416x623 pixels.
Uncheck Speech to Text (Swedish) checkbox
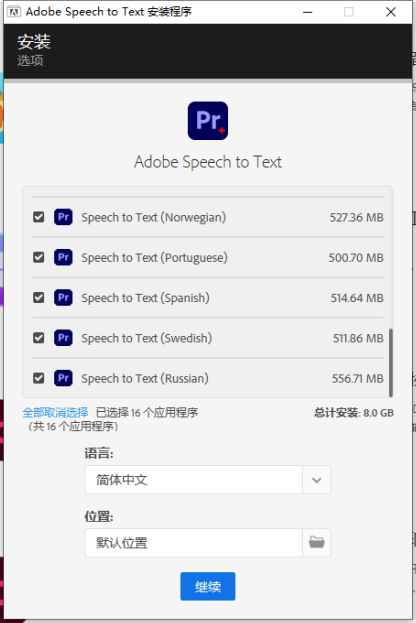(x=39, y=338)
